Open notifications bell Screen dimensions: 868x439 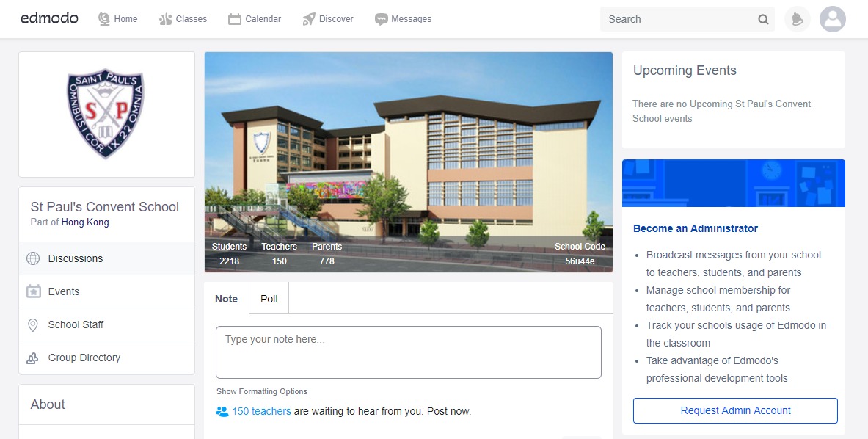797,19
